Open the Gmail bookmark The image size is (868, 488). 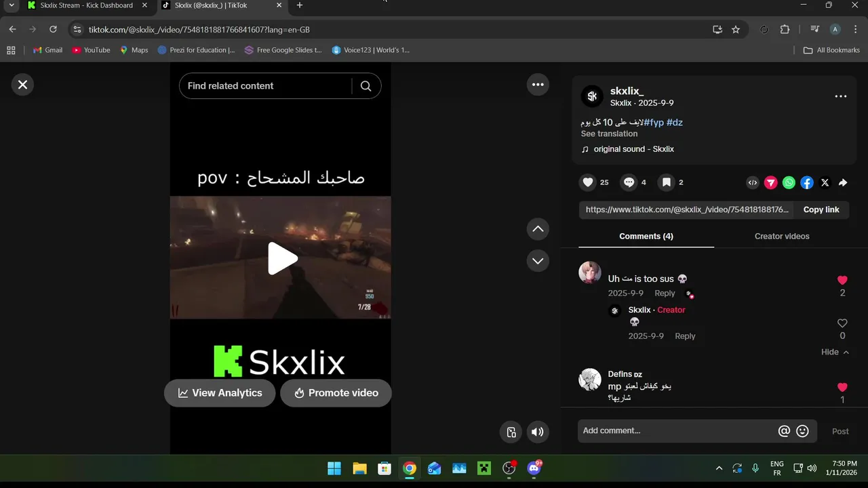pyautogui.click(x=47, y=50)
